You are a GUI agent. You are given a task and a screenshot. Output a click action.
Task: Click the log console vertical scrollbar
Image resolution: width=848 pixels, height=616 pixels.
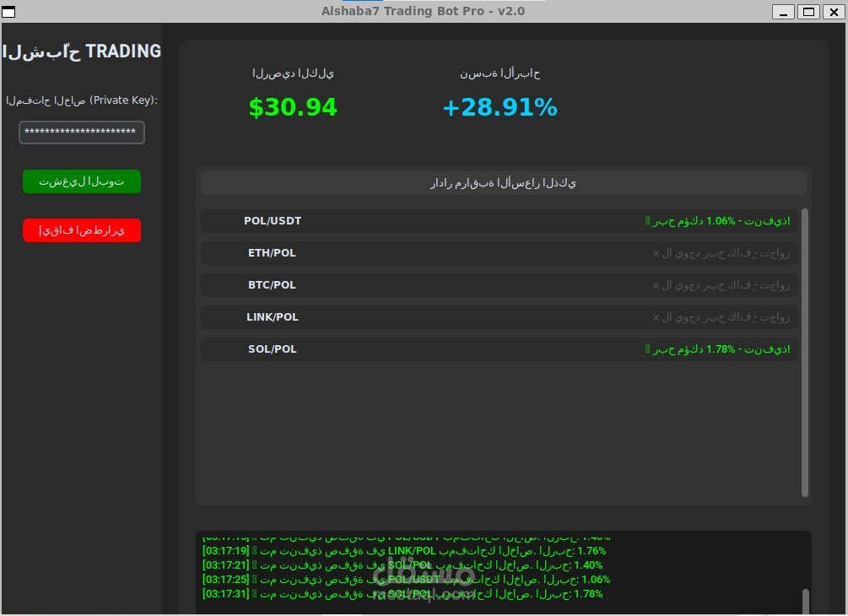point(805,601)
